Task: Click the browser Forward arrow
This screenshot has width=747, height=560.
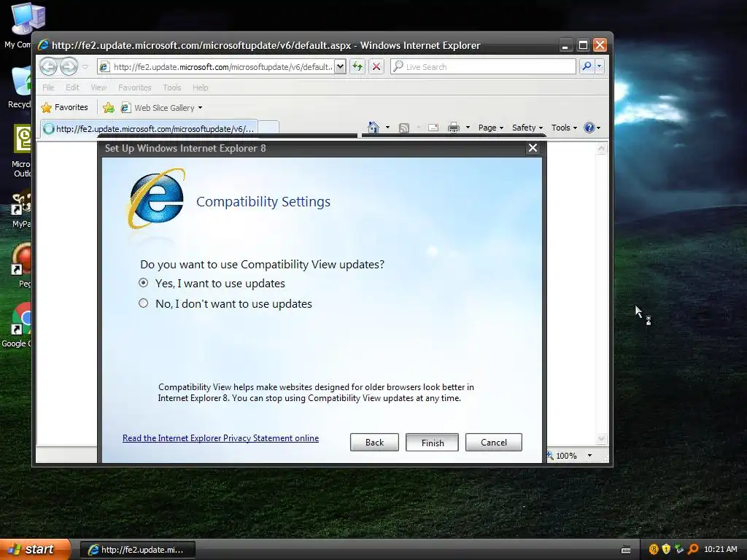Action: (x=69, y=66)
